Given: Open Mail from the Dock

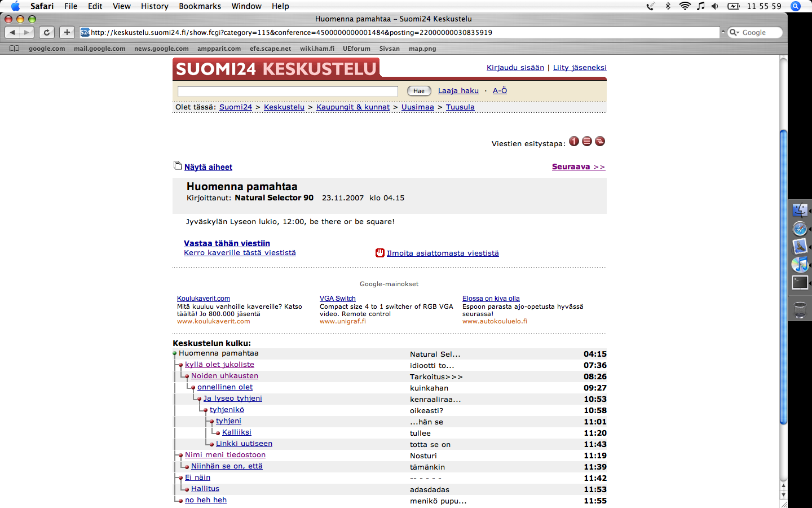Looking at the screenshot, I should tap(800, 247).
